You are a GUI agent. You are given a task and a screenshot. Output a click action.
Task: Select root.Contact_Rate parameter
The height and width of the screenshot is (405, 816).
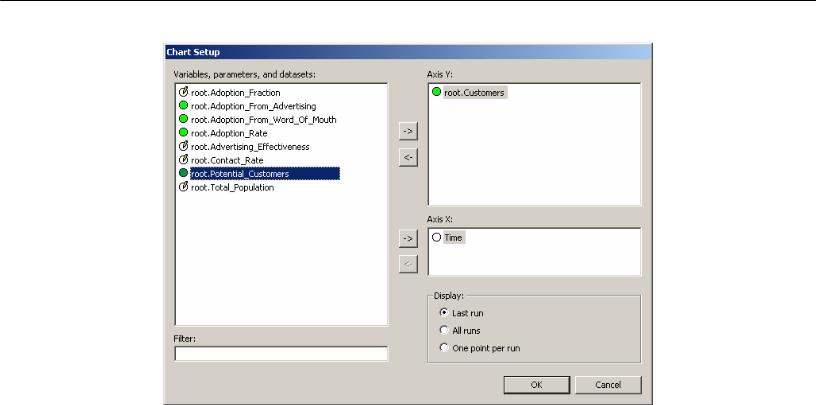tap(227, 160)
